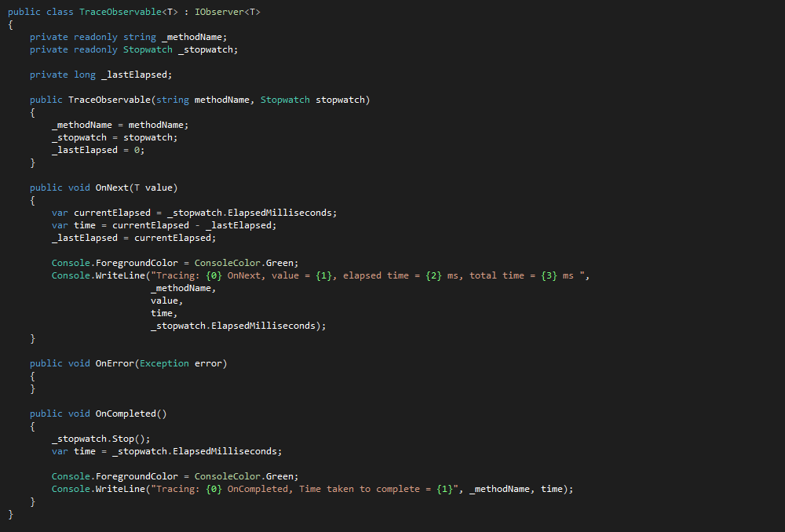Select the Exception parameter type in OnError
The height and width of the screenshot is (532, 785).
[x=164, y=363]
